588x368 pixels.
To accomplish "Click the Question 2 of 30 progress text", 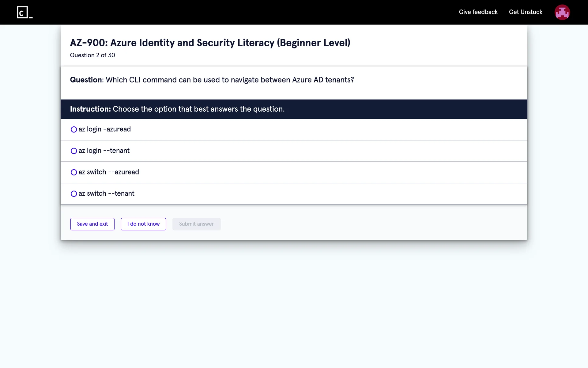I will 92,55.
